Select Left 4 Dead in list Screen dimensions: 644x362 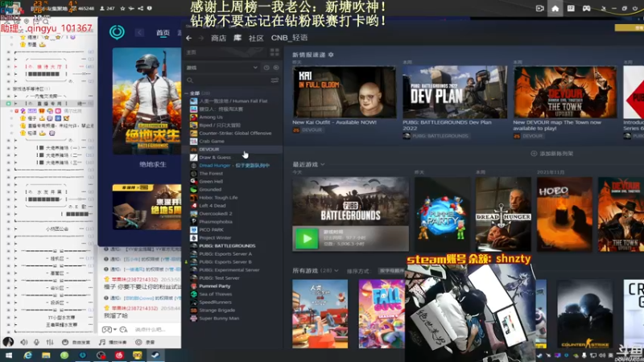coord(213,206)
